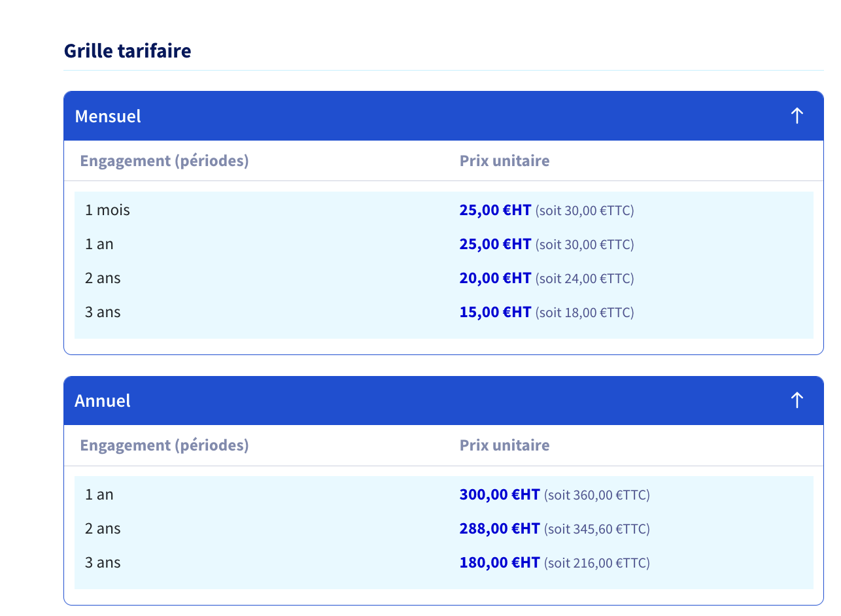Collapse the Mensuel section using its arrow icon

click(x=797, y=116)
